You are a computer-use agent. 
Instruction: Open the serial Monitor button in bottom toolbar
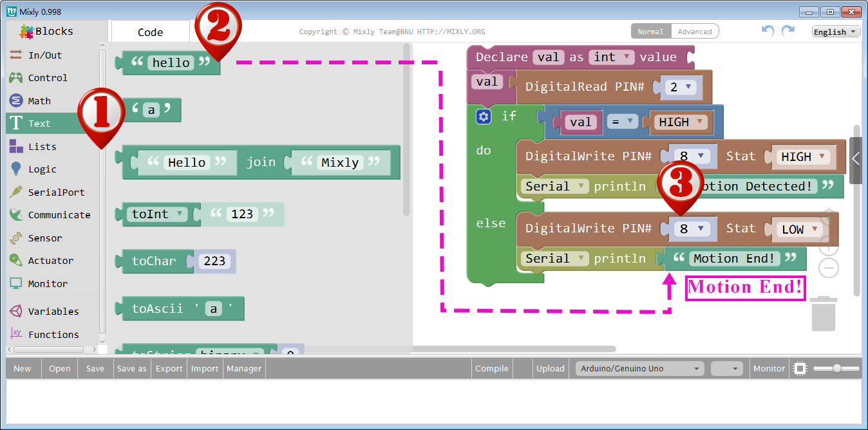[x=769, y=369]
